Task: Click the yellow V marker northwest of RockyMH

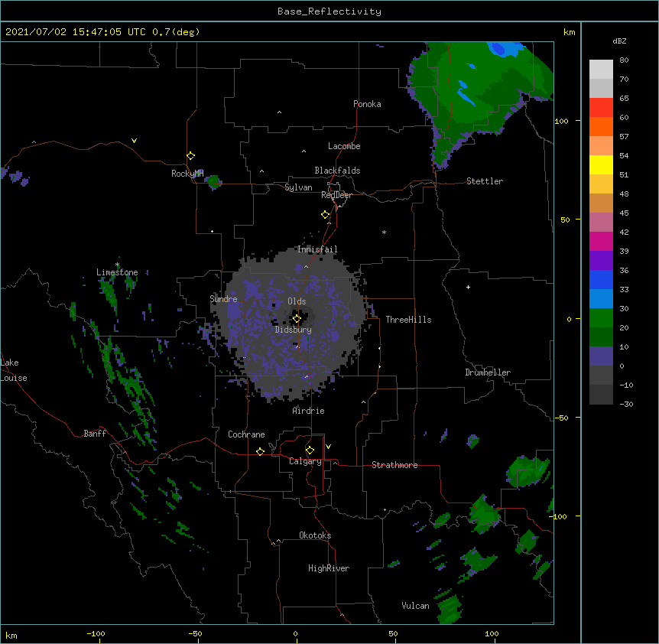Action: pos(134,141)
